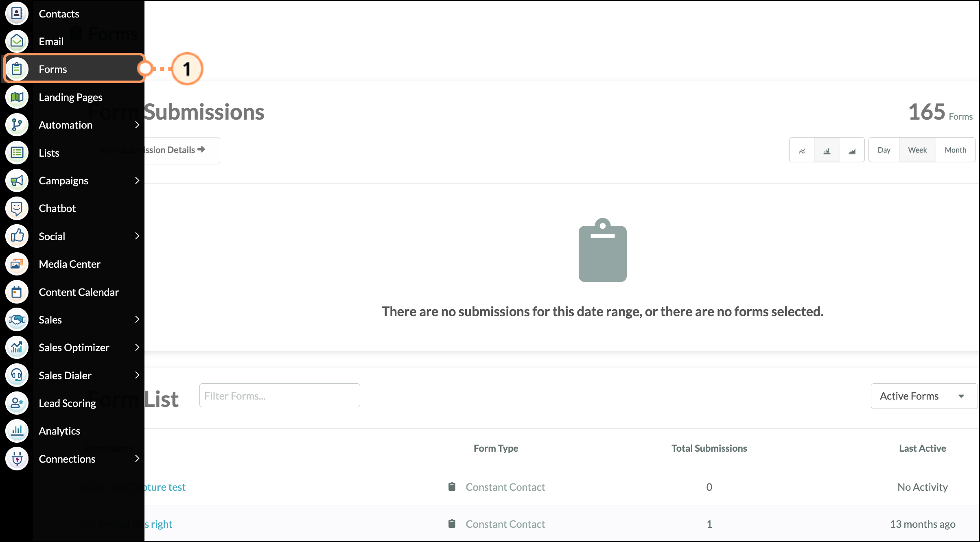Select the Day time range tab
Image resolution: width=980 pixels, height=542 pixels.
pyautogui.click(x=884, y=150)
